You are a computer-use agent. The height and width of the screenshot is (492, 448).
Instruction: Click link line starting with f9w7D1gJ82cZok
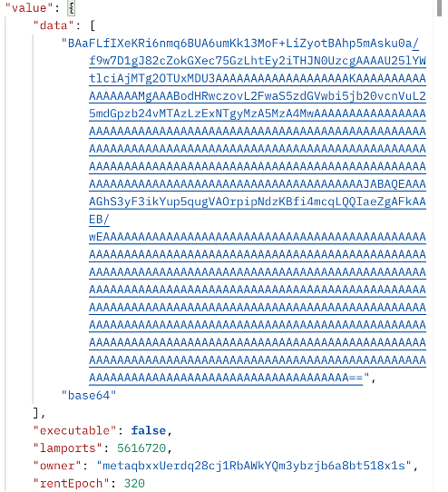click(258, 61)
